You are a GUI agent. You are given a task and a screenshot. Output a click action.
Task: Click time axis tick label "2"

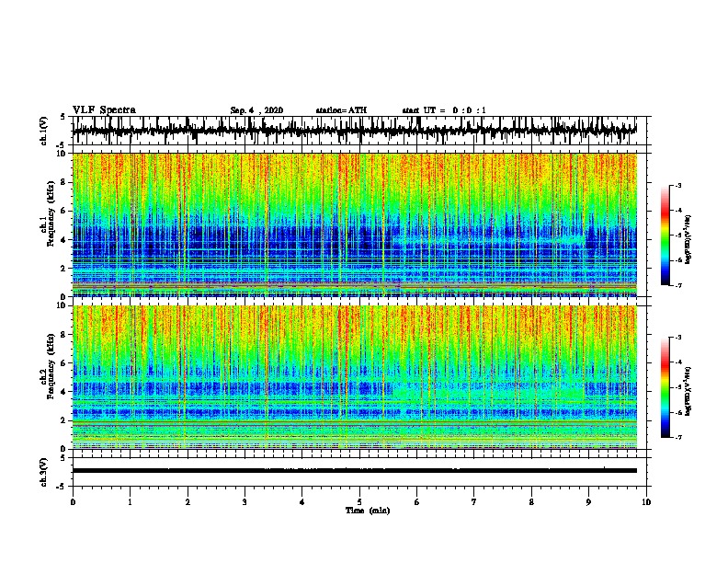coord(188,502)
